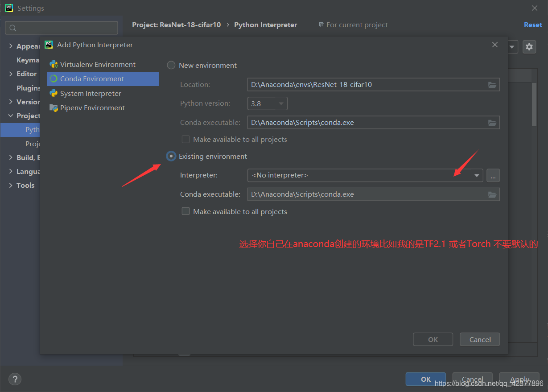This screenshot has width=548, height=392.
Task: Select Virtualenv Environment in interpreter list
Action: 103,64
